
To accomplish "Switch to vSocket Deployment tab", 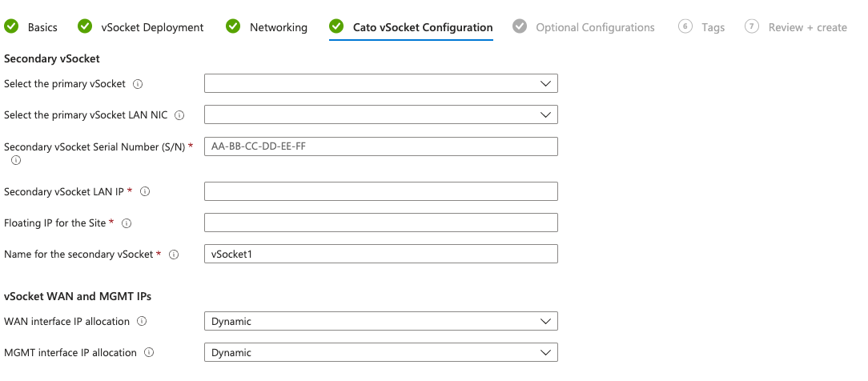I will tap(152, 27).
